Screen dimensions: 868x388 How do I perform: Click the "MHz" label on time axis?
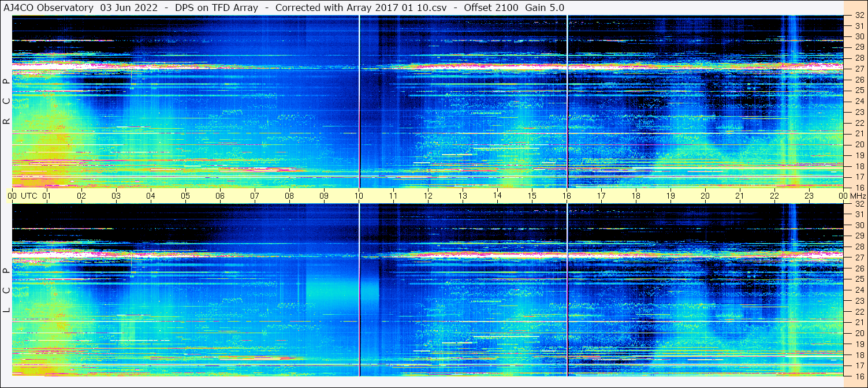(x=858, y=196)
